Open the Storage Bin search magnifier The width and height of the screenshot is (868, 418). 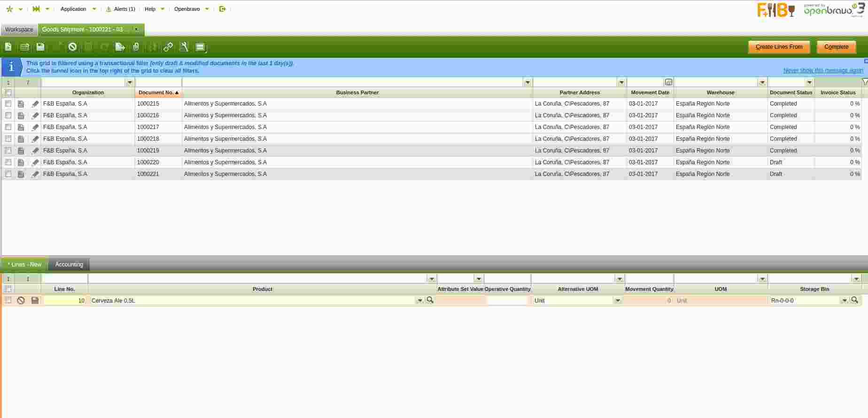854,300
